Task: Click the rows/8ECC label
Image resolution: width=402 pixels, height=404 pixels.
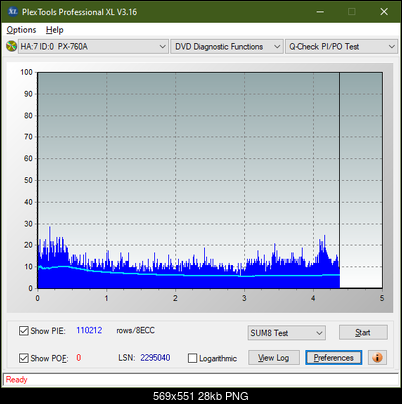Action: [x=135, y=330]
